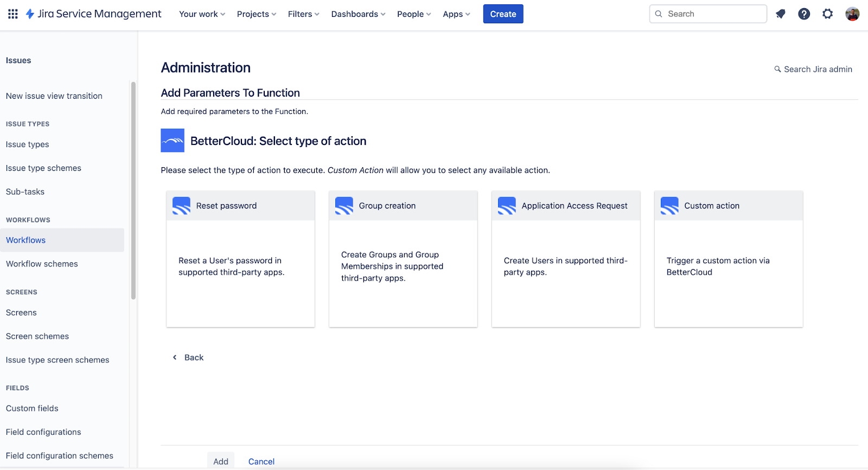
Task: Open Screen schemes in the sidebar
Action: 37,336
